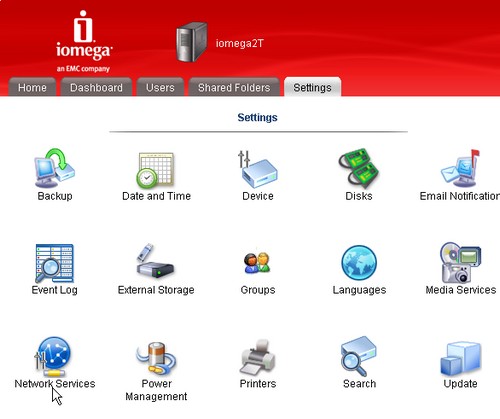Click the blue Settings page heading
The height and width of the screenshot is (419, 500).
coord(257,117)
